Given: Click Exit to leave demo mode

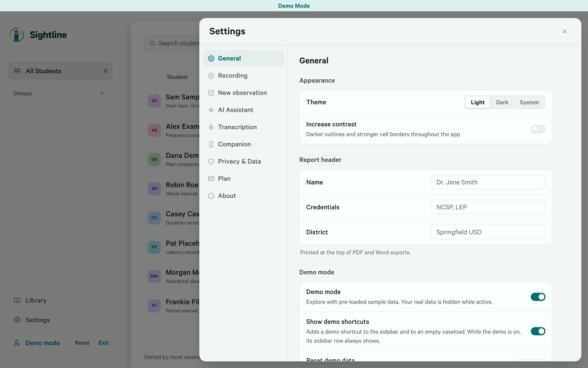Looking at the screenshot, I should coord(104,343).
